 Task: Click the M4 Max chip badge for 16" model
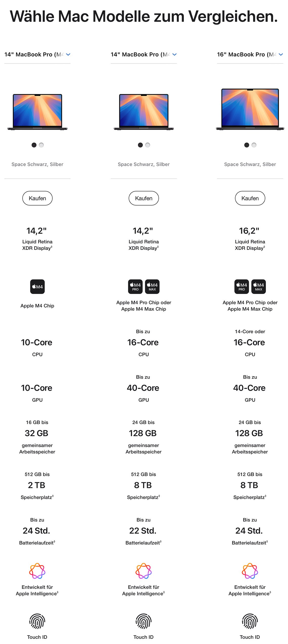(x=259, y=287)
